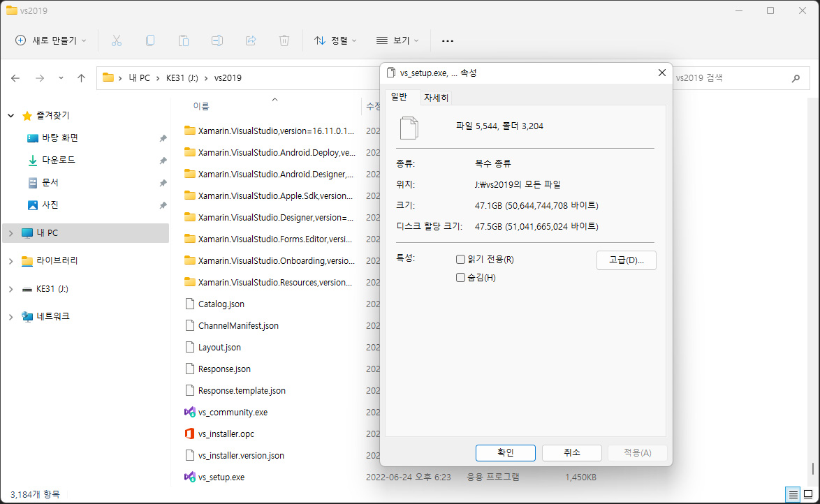
Task: Open the three-dots See more menu
Action: pos(448,40)
